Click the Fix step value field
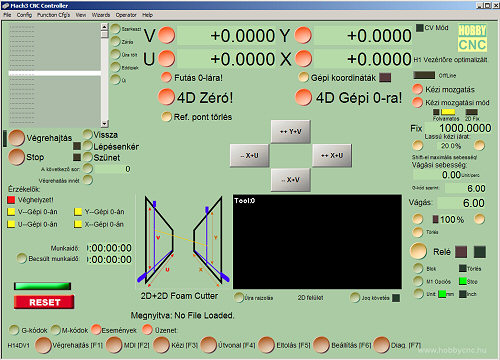Viewport: 500px width, 360px height. tap(459, 128)
